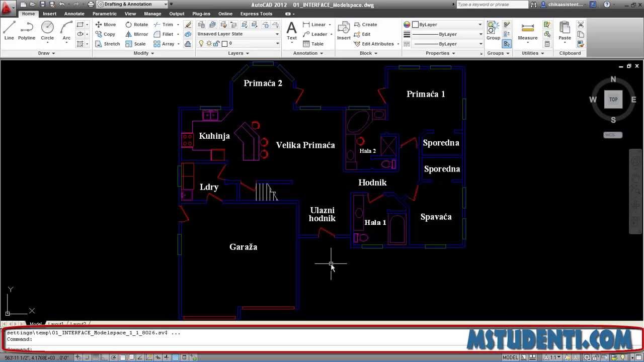Expand the Modify panel
Viewport: 644px width, 362px height.
(144, 53)
